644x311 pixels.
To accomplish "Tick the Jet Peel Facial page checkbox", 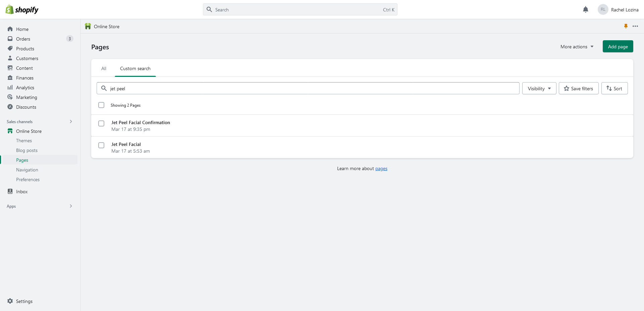I will (x=101, y=145).
